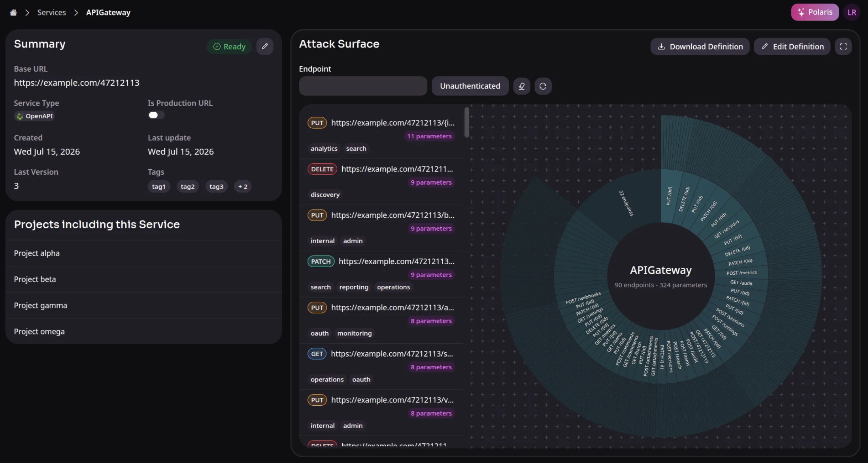The image size is (868, 463).
Task: Open Project gamma row
Action: 144,305
